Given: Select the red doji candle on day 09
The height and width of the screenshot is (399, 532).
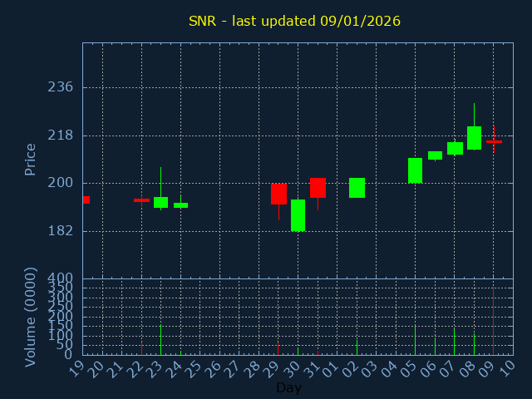Looking at the screenshot, I should pyautogui.click(x=494, y=142).
